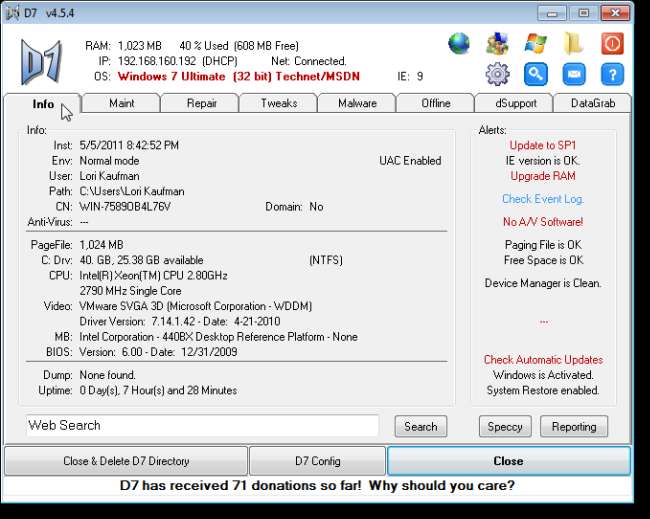Click Close & Delete D7 Directory
650x519 pixels.
[x=126, y=461]
